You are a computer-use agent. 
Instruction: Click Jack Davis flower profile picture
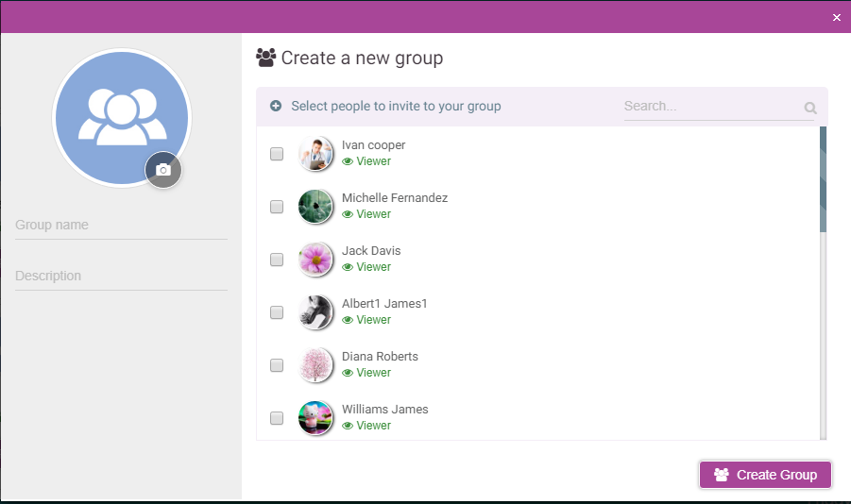coord(315,260)
